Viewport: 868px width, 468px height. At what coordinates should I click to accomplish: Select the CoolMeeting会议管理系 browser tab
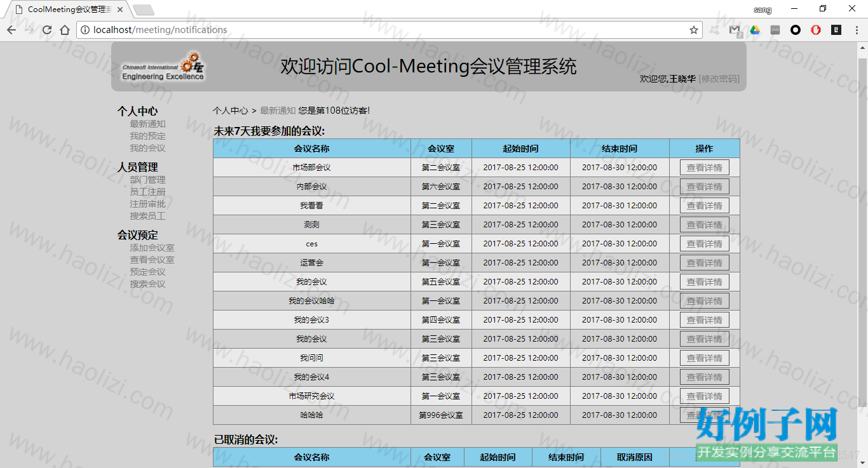[x=69, y=10]
